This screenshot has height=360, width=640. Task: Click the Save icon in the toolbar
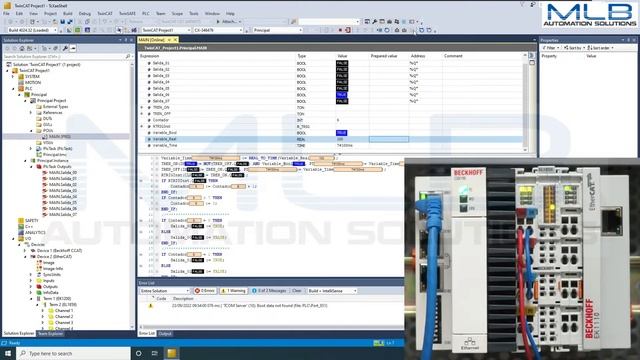click(62, 22)
